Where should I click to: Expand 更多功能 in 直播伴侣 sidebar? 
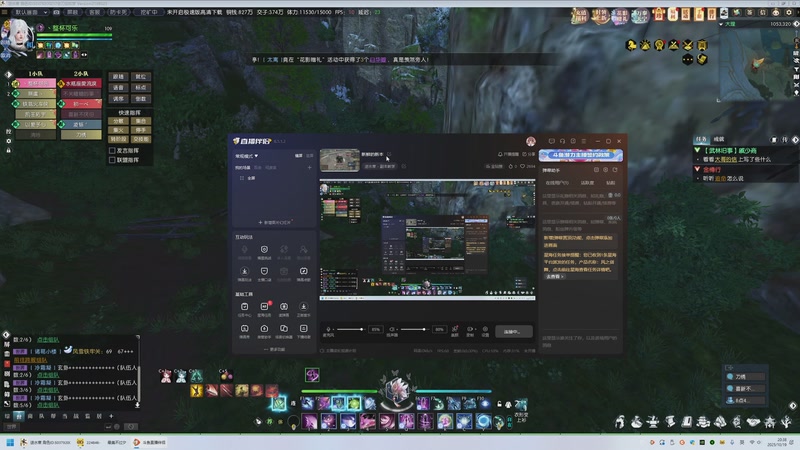click(x=274, y=349)
